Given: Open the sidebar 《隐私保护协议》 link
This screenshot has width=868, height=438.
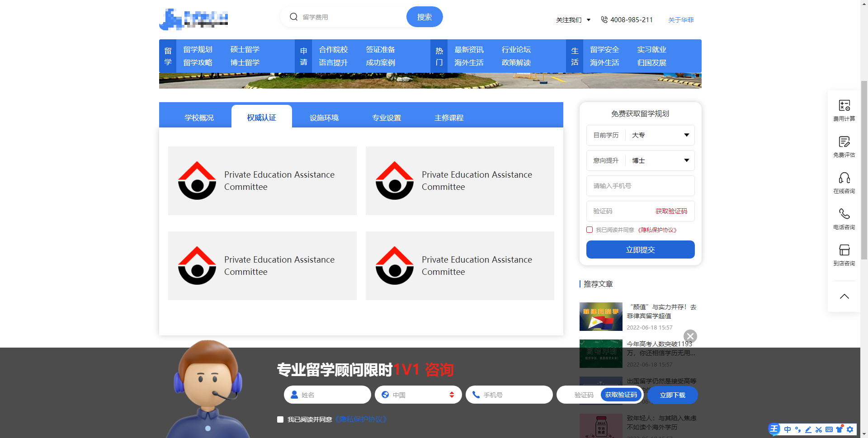Looking at the screenshot, I should pos(657,230).
